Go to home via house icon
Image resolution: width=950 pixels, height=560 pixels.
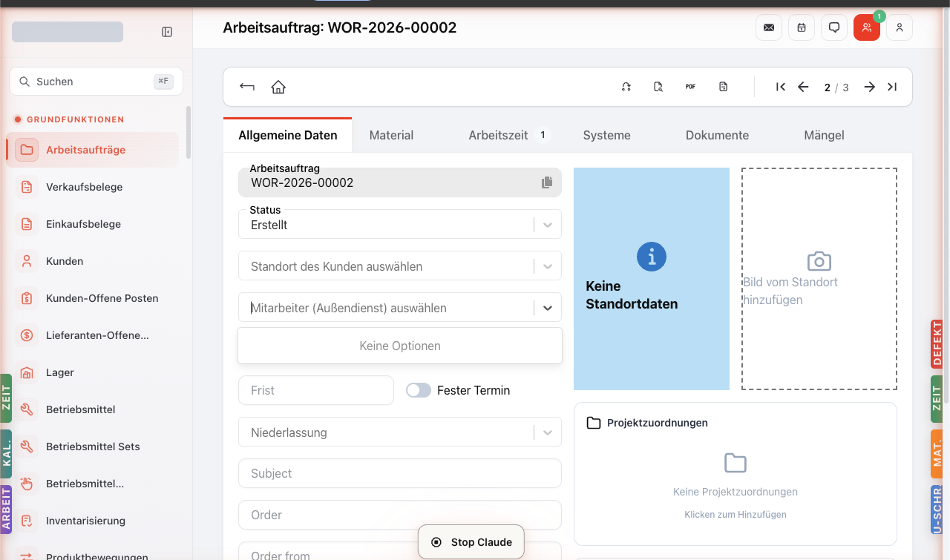(x=278, y=87)
